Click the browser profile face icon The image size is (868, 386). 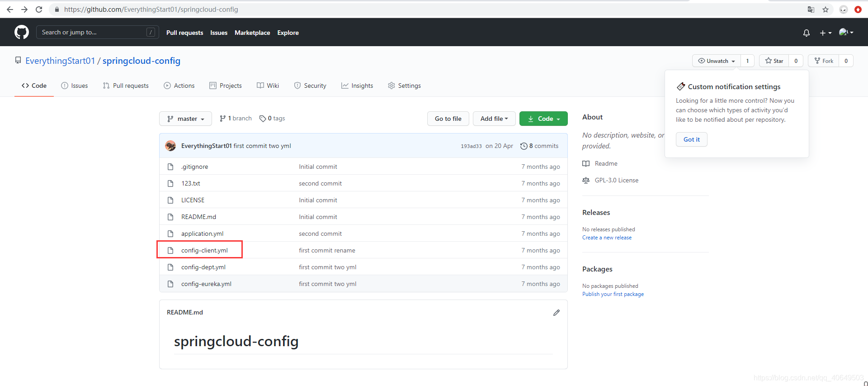click(844, 9)
